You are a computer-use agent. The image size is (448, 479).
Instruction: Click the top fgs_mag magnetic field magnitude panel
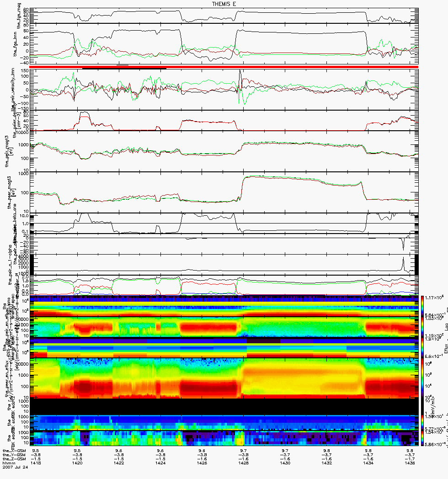pos(224,16)
